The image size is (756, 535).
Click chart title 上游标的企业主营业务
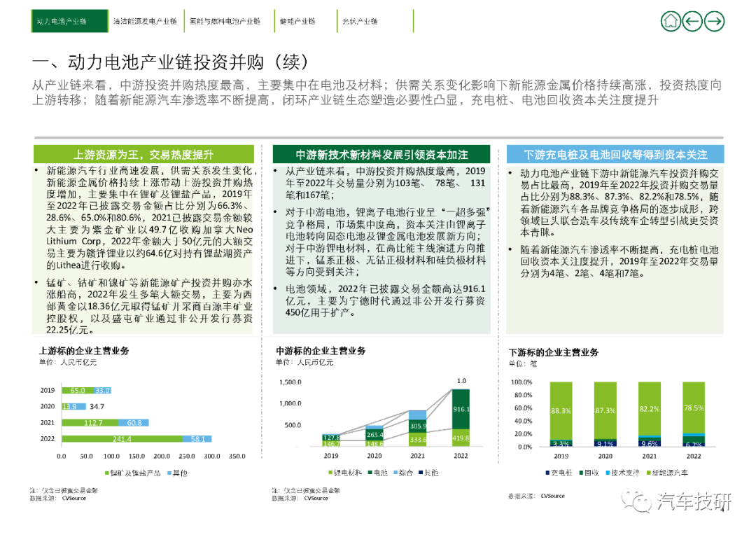pyautogui.click(x=84, y=351)
